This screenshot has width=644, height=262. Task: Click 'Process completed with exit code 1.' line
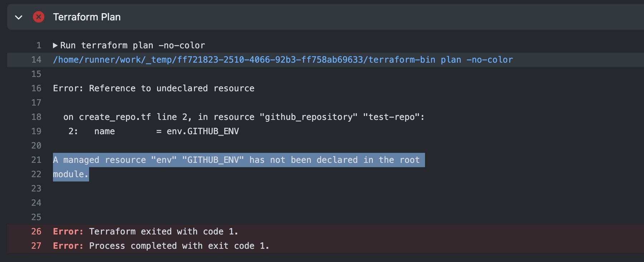[161, 246]
